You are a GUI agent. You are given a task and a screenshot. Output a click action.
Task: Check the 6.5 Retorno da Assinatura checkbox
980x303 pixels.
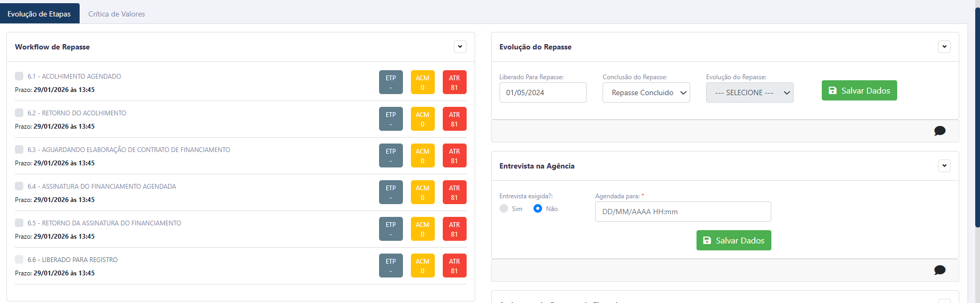click(x=19, y=223)
